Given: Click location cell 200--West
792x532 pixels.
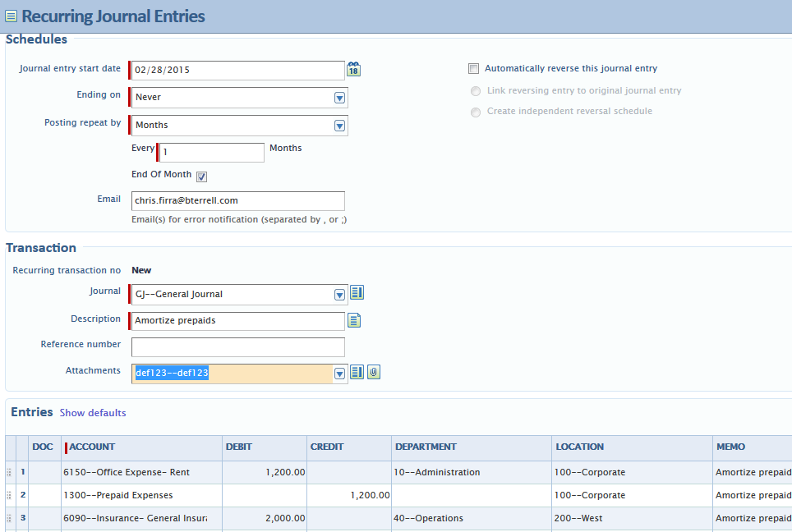Looking at the screenshot, I should [633, 518].
